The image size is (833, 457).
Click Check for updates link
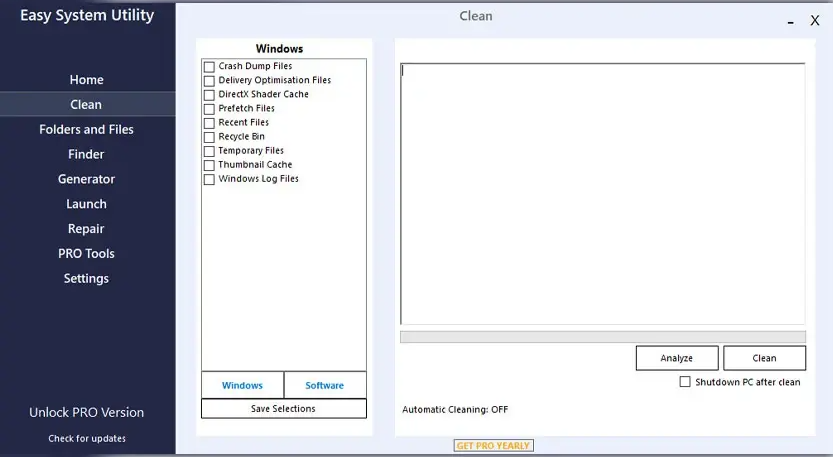tap(87, 438)
